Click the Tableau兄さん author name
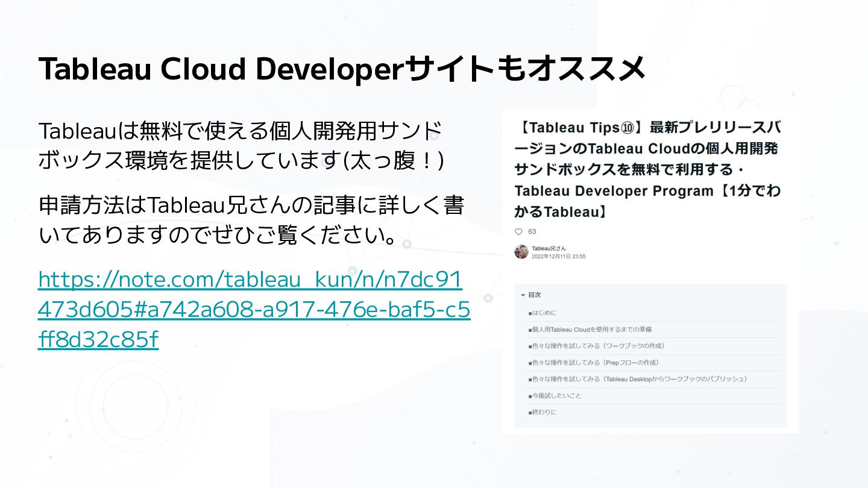Viewport: 868px width, 488px height. (549, 248)
